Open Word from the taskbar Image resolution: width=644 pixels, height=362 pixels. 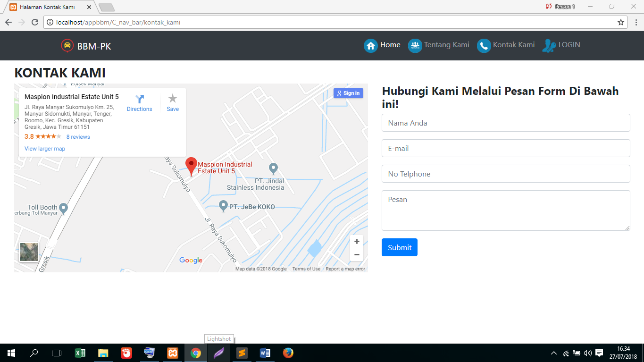pos(265,353)
